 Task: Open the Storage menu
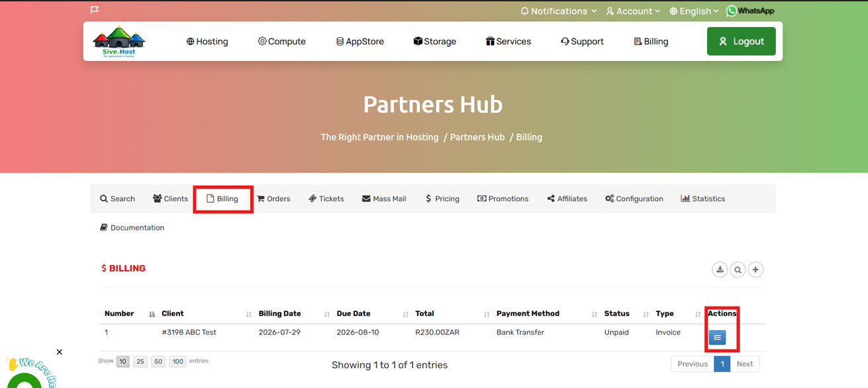[x=435, y=41]
